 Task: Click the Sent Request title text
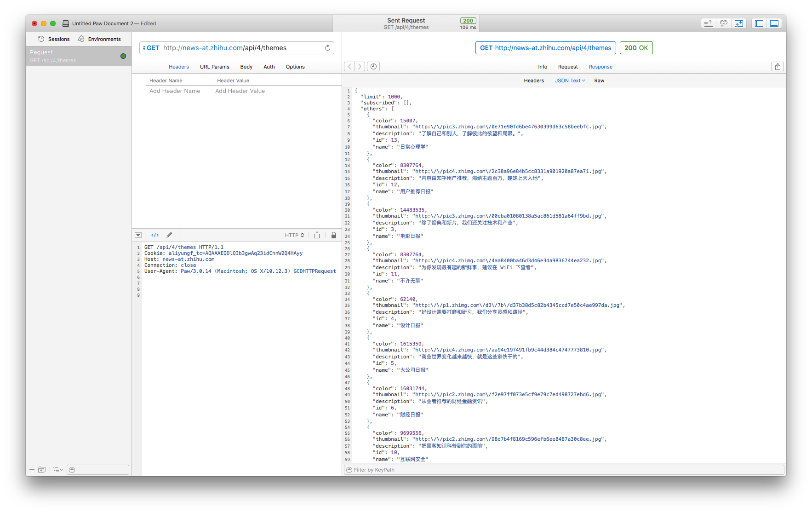point(406,20)
